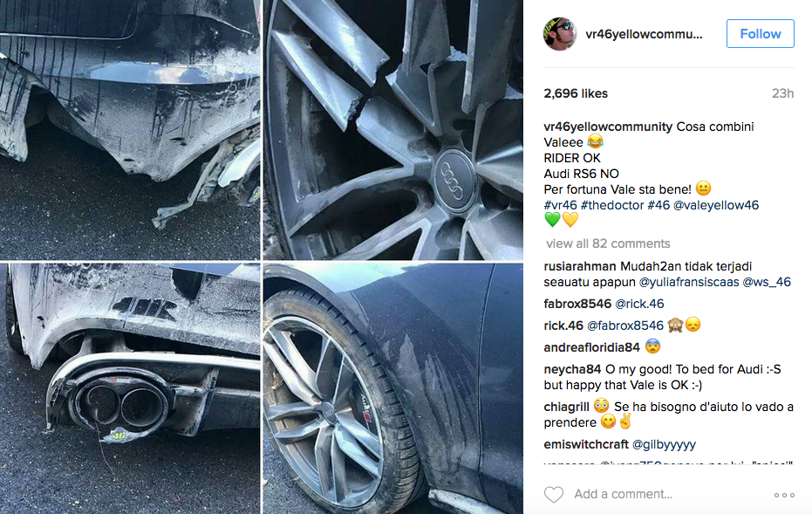812x514 pixels.
Task: Click the heart like icon
Action: click(x=554, y=494)
